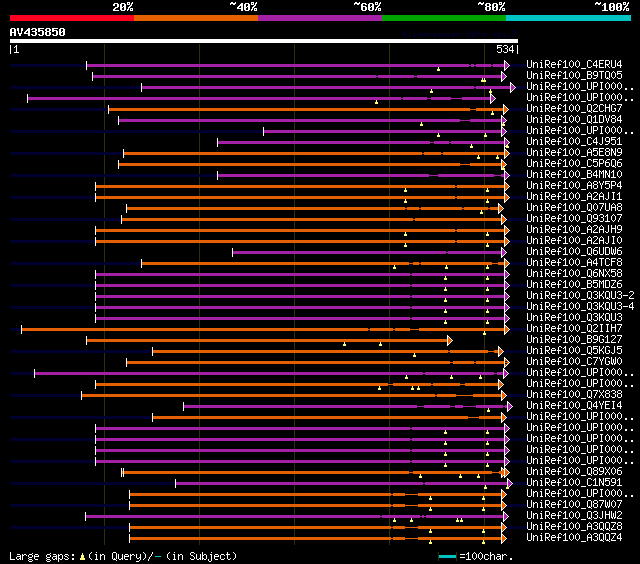The height and width of the screenshot is (564, 640).
Task: Click the UniRef100_Q4YEI4 label
Action: click(574, 406)
